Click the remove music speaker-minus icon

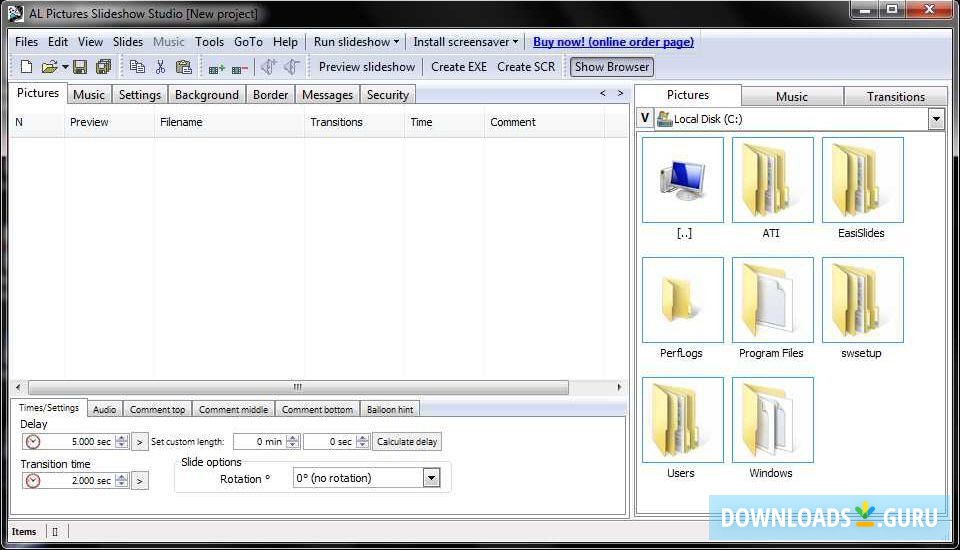pyautogui.click(x=292, y=67)
